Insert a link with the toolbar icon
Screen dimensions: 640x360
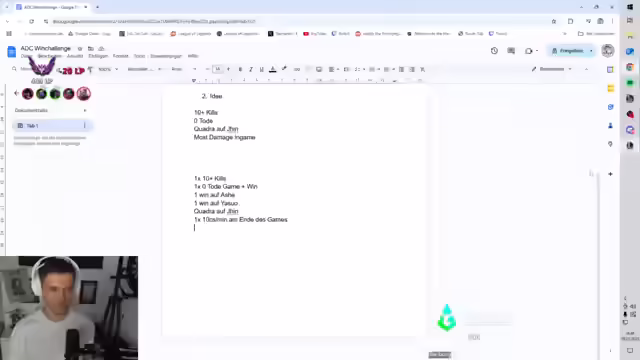297,69
